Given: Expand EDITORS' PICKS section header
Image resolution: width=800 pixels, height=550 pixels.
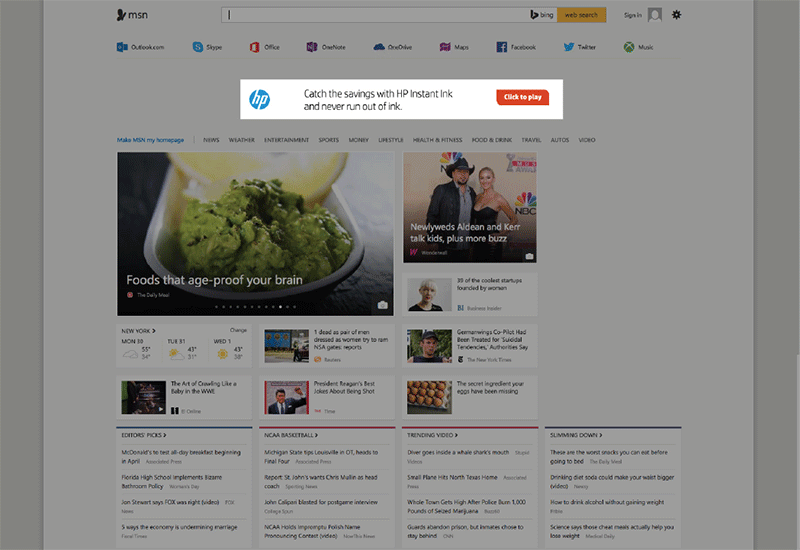Looking at the screenshot, I should pos(144,435).
